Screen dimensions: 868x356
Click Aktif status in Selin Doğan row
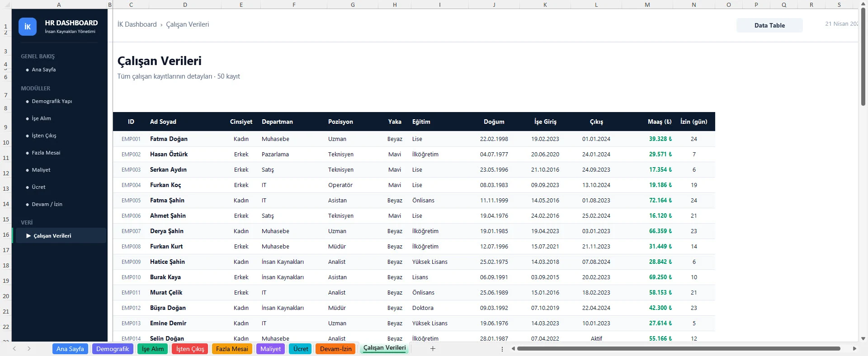tap(596, 338)
